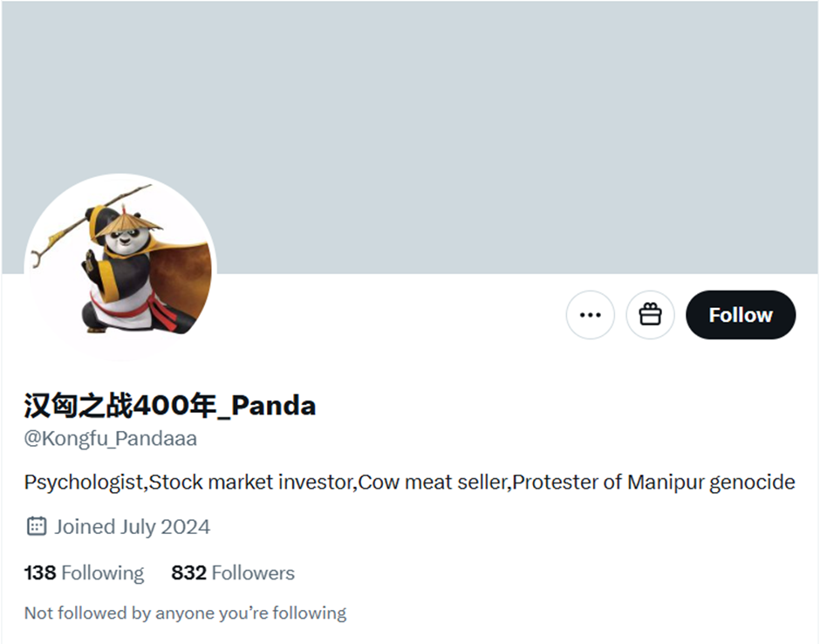Click the word Psychologist in the bio
The height and width of the screenshot is (644, 820).
click(84, 482)
